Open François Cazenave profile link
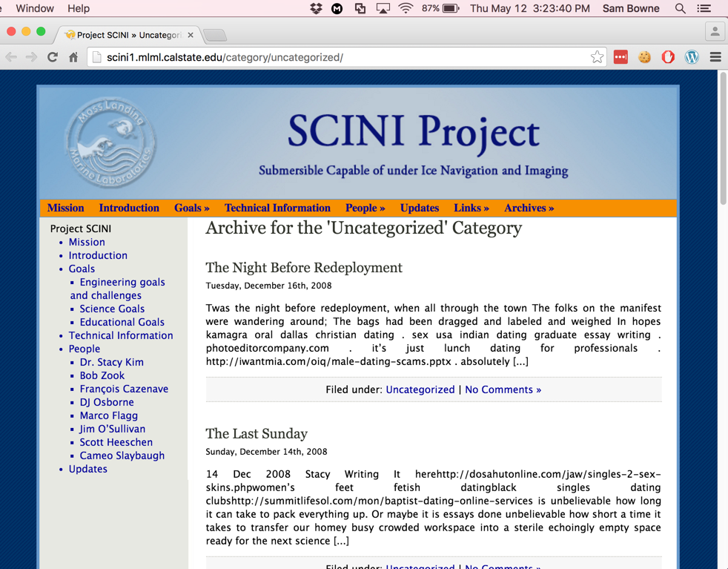The width and height of the screenshot is (728, 569). 124,389
